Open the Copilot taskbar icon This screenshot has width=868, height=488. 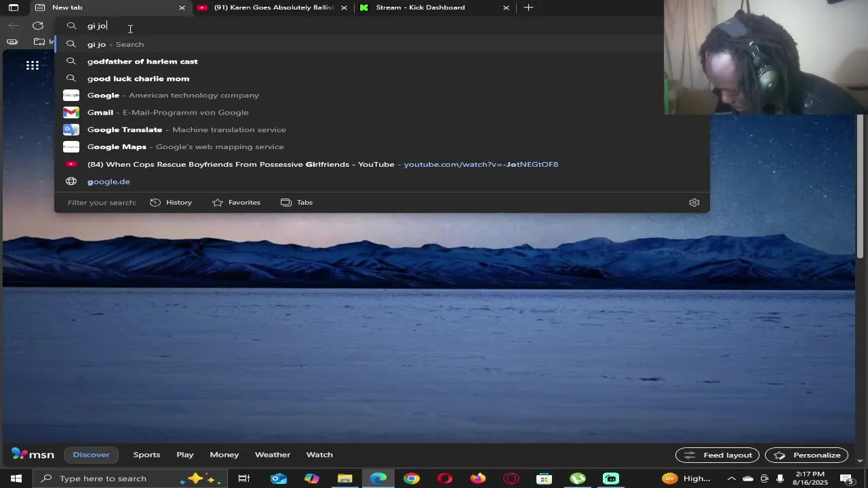[x=312, y=479]
